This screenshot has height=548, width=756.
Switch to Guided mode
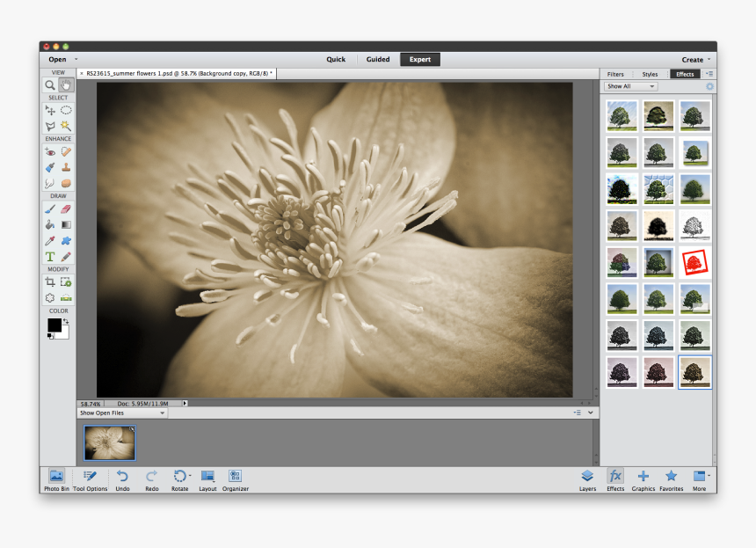(378, 59)
